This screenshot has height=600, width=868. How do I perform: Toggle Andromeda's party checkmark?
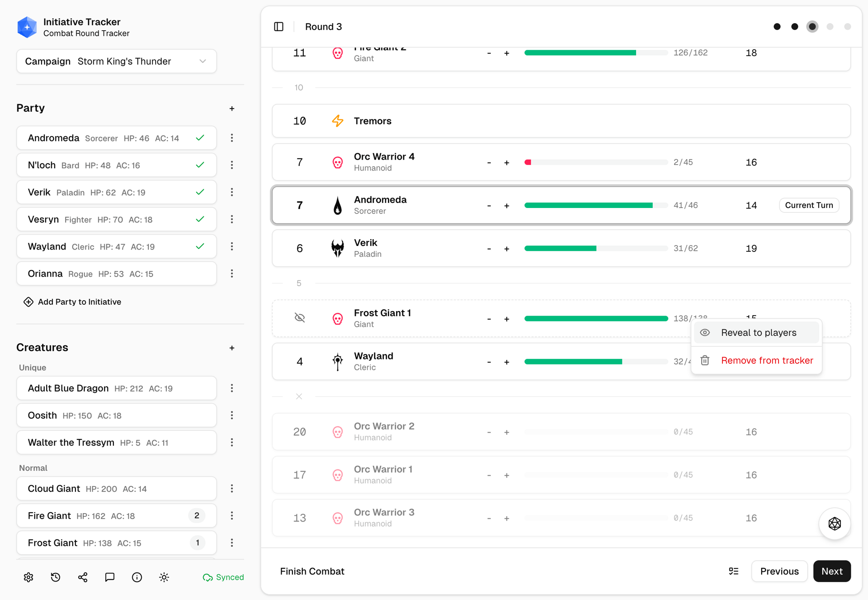(x=200, y=138)
